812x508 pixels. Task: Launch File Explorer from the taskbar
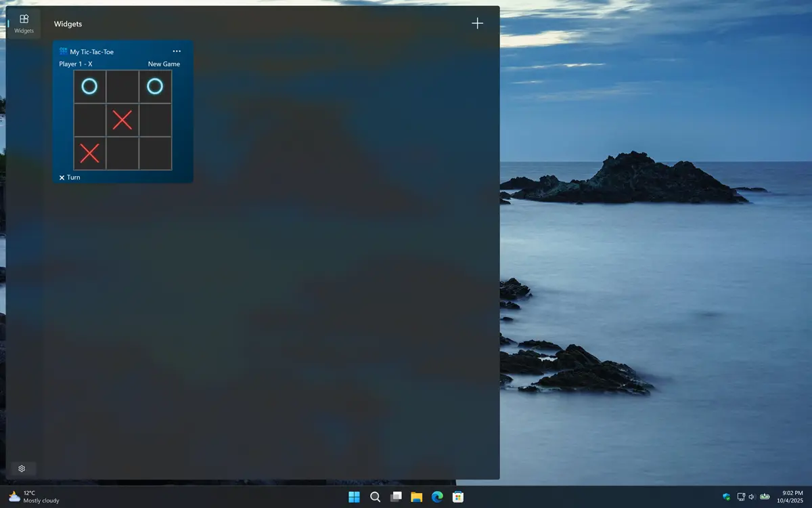pyautogui.click(x=417, y=497)
